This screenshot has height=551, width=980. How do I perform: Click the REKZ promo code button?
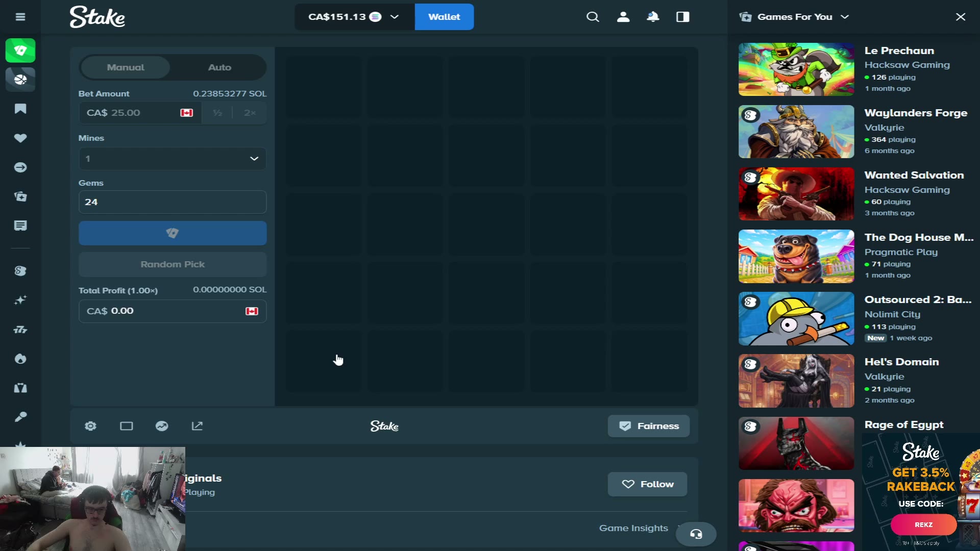pyautogui.click(x=923, y=524)
